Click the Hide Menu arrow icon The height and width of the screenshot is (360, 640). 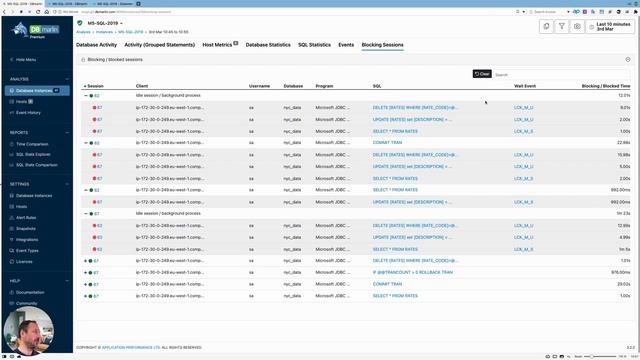[11, 60]
